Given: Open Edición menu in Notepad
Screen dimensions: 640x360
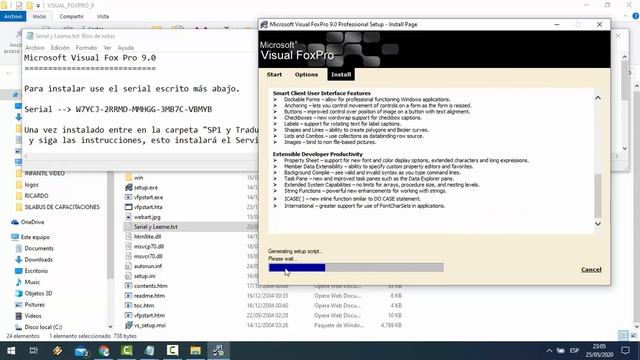Looking at the screenshot, I should (60, 48).
